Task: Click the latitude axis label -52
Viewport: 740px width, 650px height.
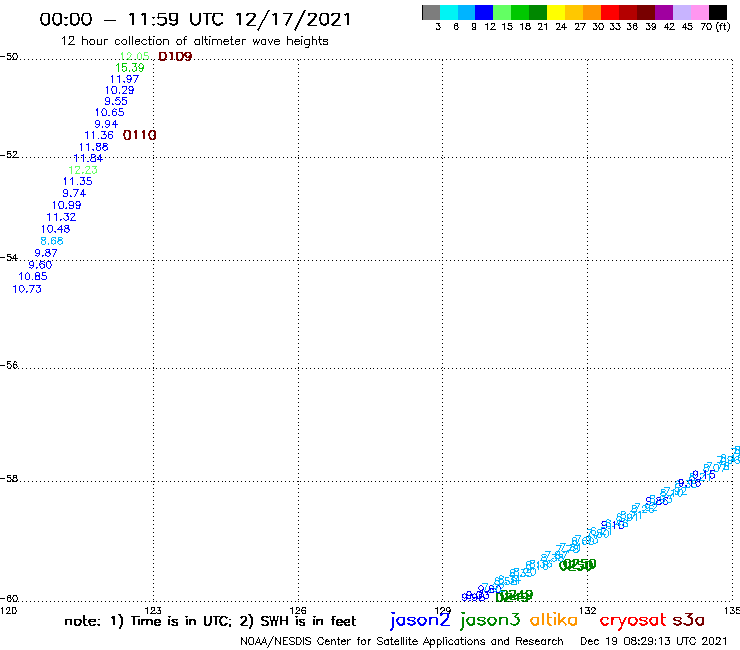Action: 9,155
